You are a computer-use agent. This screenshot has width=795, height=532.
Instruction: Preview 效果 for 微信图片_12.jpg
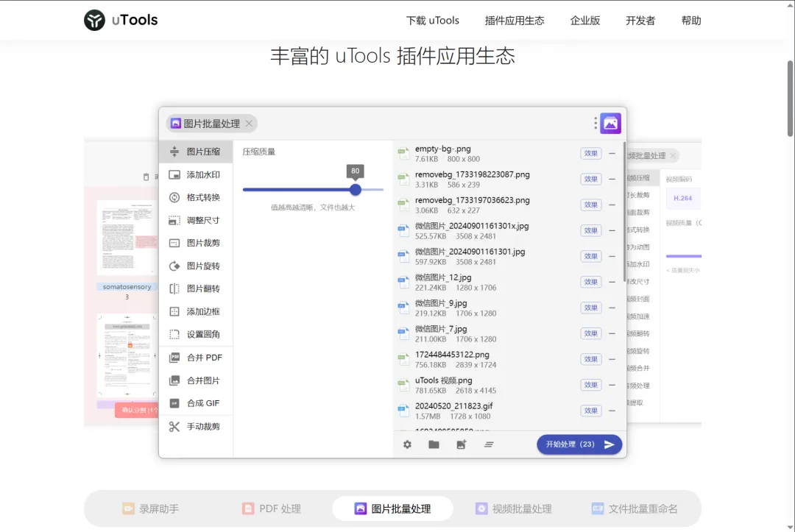point(590,282)
